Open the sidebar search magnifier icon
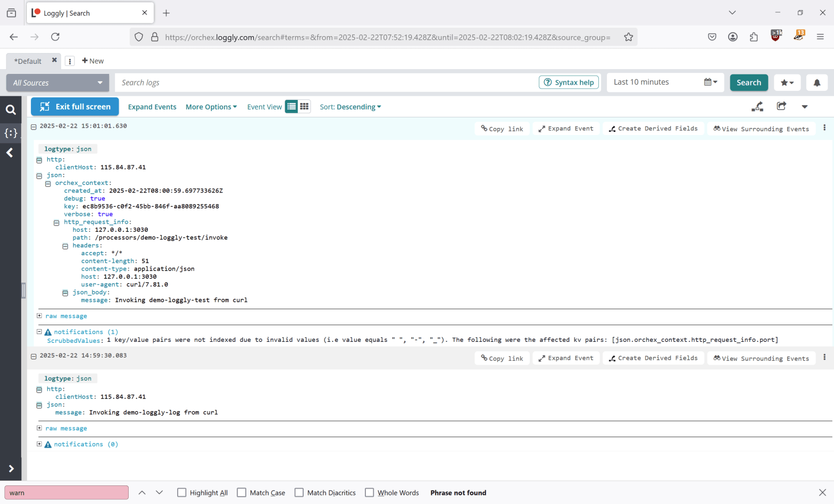This screenshot has height=504, width=834. click(x=11, y=110)
